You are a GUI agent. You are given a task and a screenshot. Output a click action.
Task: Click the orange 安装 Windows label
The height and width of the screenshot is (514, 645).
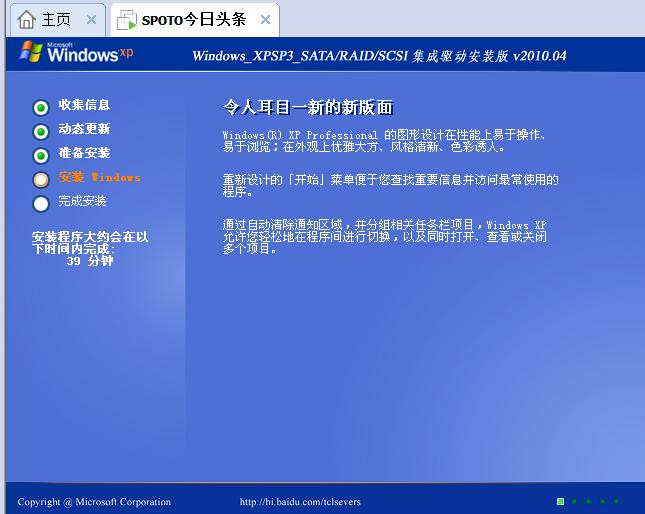pos(100,177)
